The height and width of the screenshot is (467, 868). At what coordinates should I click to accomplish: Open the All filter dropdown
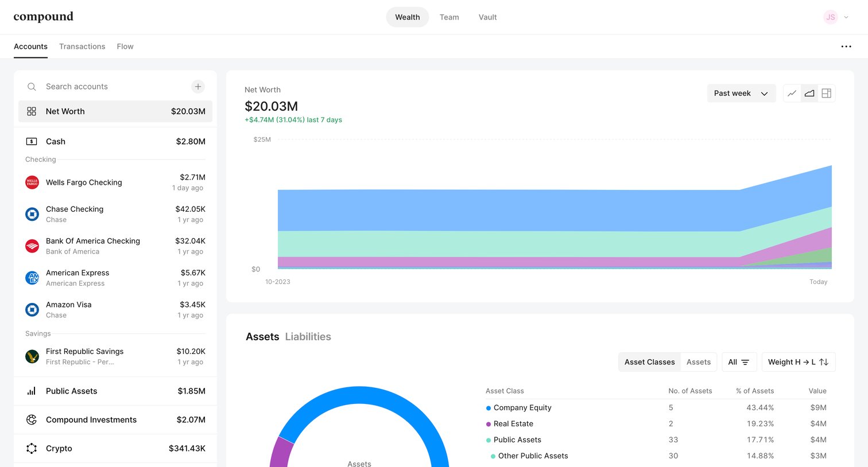point(739,362)
